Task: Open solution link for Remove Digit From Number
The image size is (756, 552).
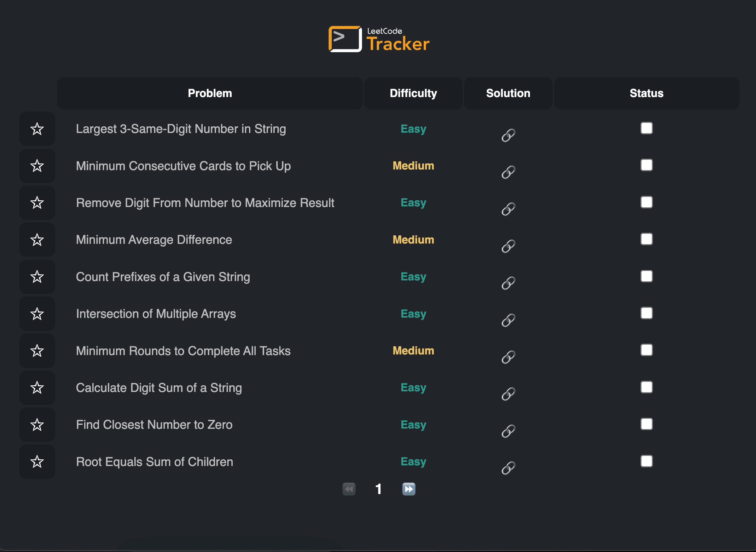Action: (508, 209)
